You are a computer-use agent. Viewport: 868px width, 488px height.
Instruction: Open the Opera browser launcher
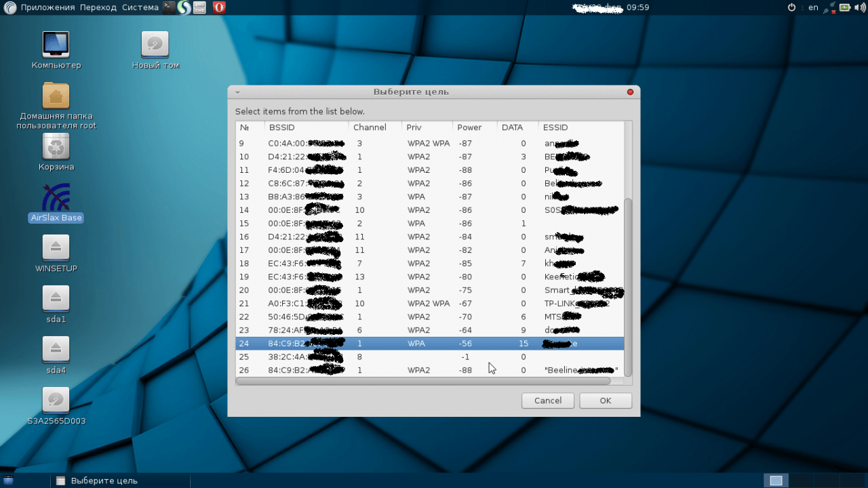tap(218, 7)
